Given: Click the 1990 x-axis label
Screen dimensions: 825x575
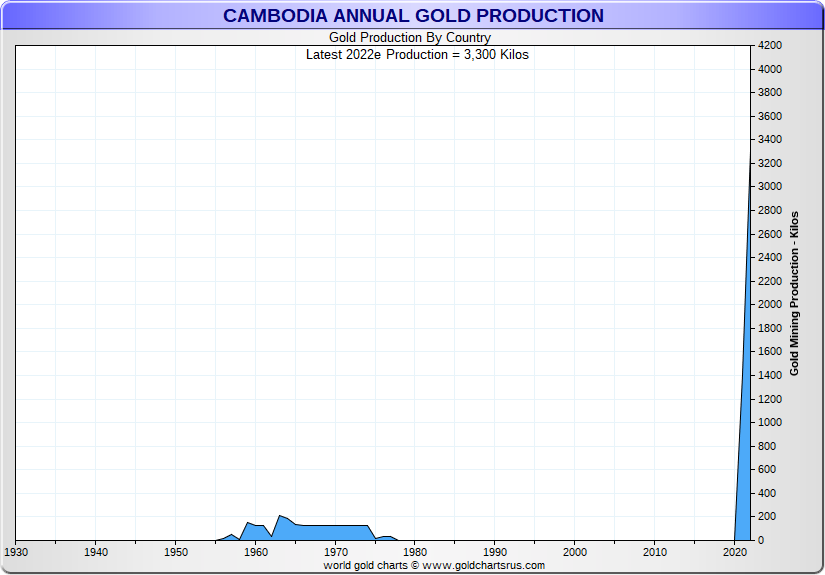Looking at the screenshot, I should point(495,552).
